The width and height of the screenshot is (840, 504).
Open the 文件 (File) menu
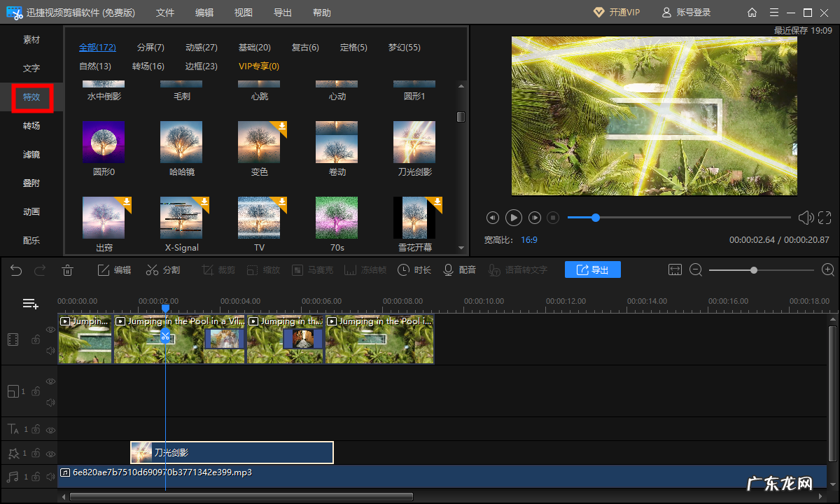click(165, 13)
